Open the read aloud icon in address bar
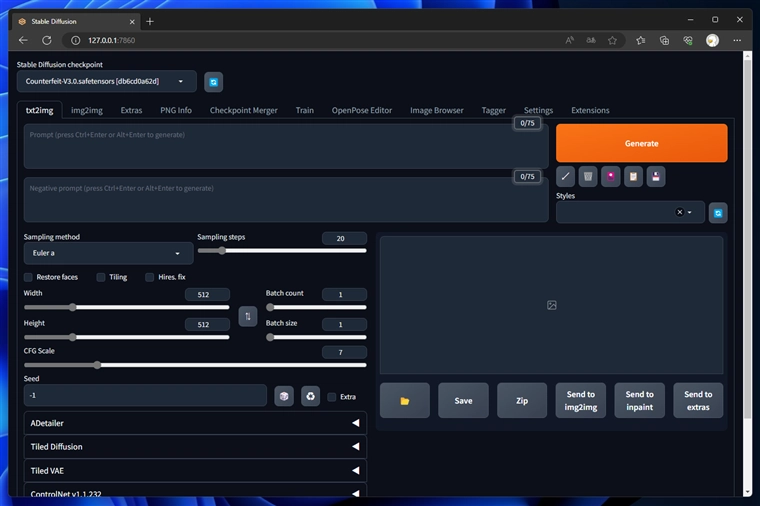 coord(570,40)
